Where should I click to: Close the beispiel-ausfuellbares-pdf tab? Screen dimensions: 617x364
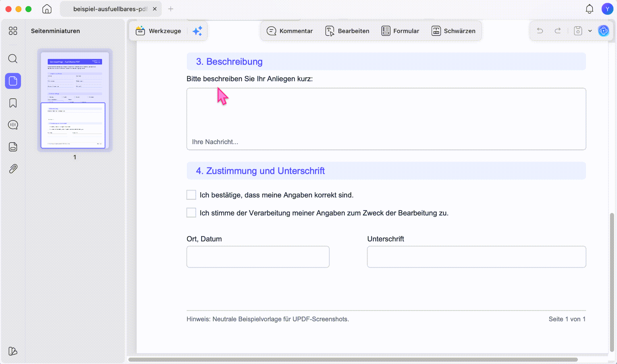click(155, 9)
